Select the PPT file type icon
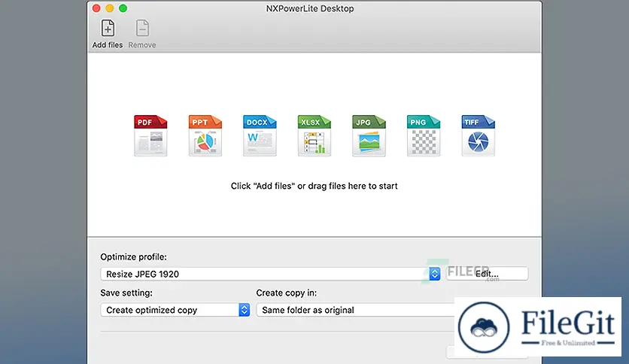Screen dimensions: 629x364 tap(205, 135)
